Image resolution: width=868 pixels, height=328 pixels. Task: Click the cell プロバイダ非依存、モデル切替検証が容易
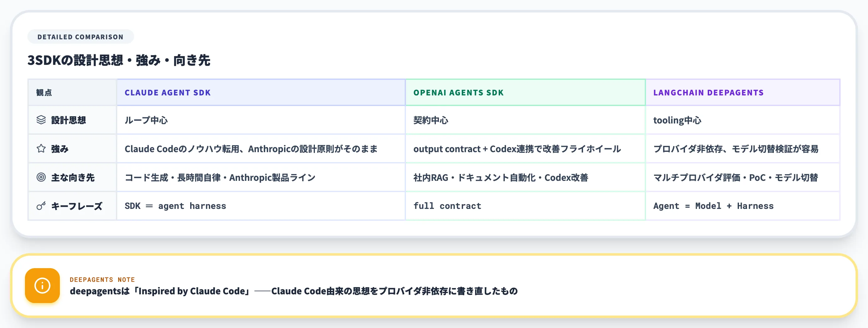[743, 149]
